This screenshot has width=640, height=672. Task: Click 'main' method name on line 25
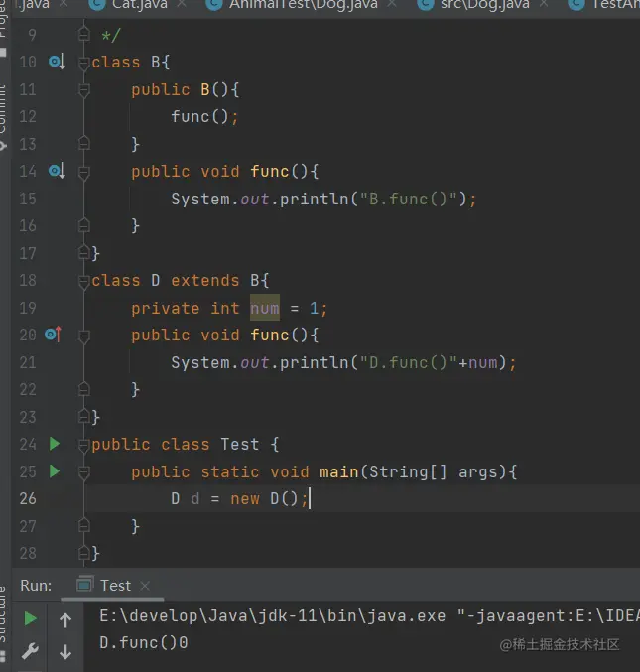point(338,471)
